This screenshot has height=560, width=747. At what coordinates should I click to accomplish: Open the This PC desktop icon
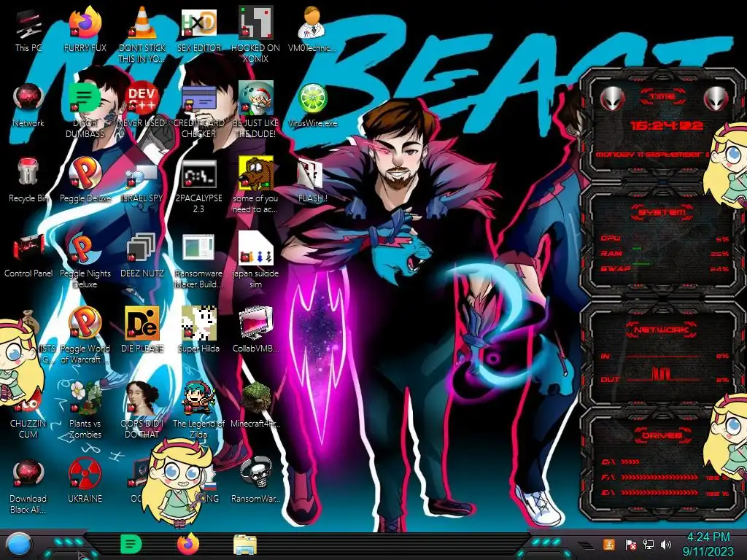pos(28,31)
